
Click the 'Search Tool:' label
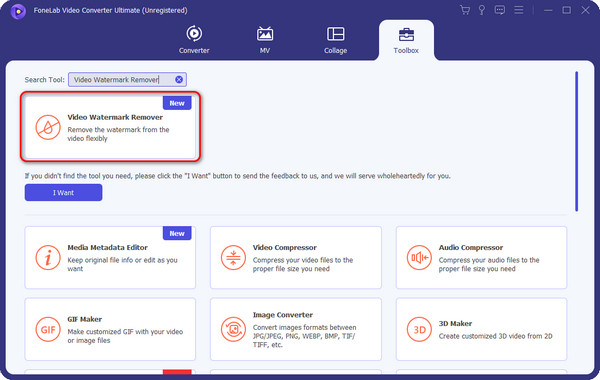(44, 80)
